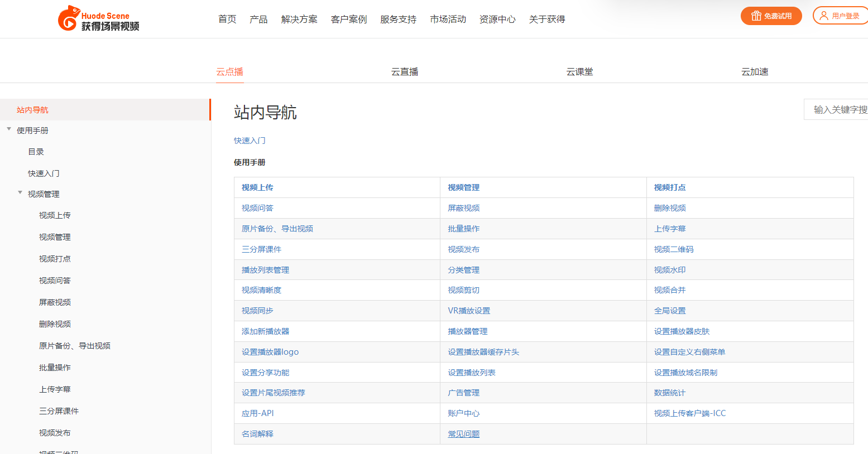Switch to the 云直播 tab
Viewport: 868px width, 454px height.
click(x=405, y=72)
